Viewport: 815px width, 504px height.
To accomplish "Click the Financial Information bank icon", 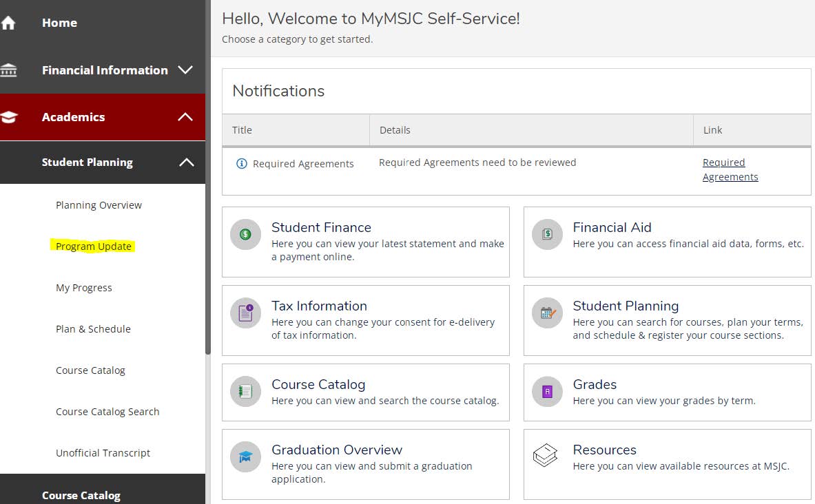I will point(8,70).
